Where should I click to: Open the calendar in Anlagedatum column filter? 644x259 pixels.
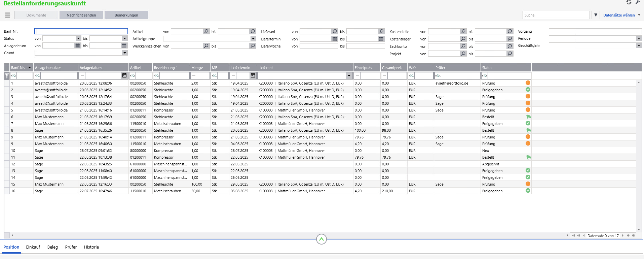point(124,76)
